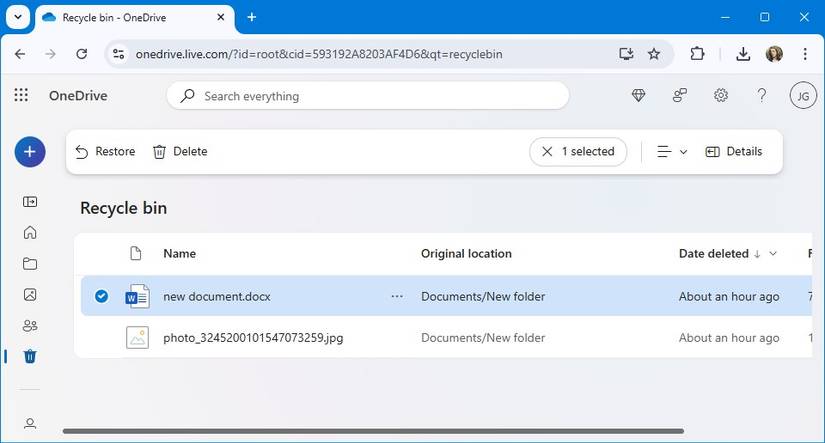Screen dimensions: 825x443
Task: Open a new browser tab
Action: point(251,17)
